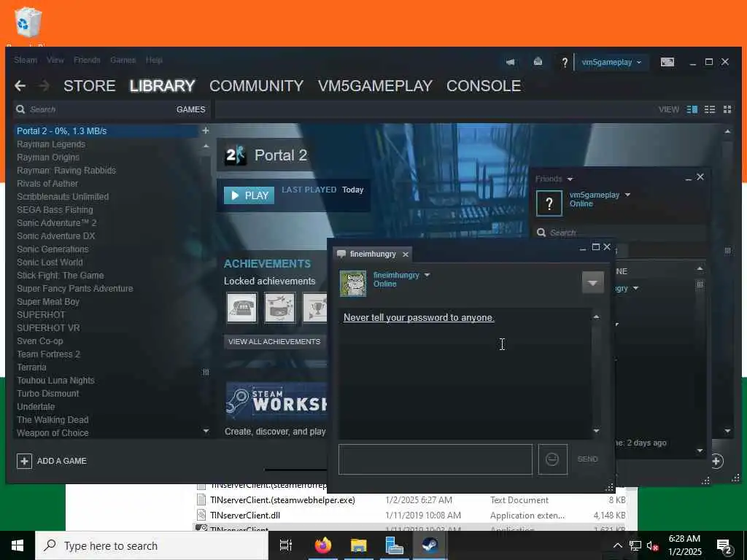Image resolution: width=747 pixels, height=560 pixels.
Task: Select Rayman Legends in game list
Action: click(x=51, y=144)
